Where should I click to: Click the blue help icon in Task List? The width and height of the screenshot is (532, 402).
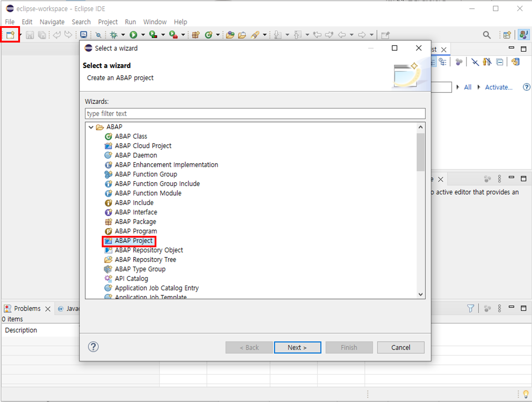(526, 87)
